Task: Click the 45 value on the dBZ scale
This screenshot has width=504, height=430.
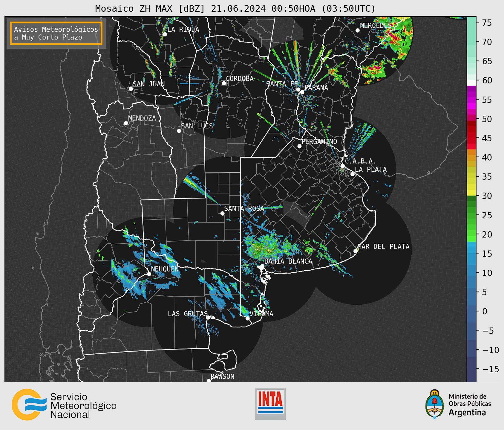Action: [x=487, y=138]
